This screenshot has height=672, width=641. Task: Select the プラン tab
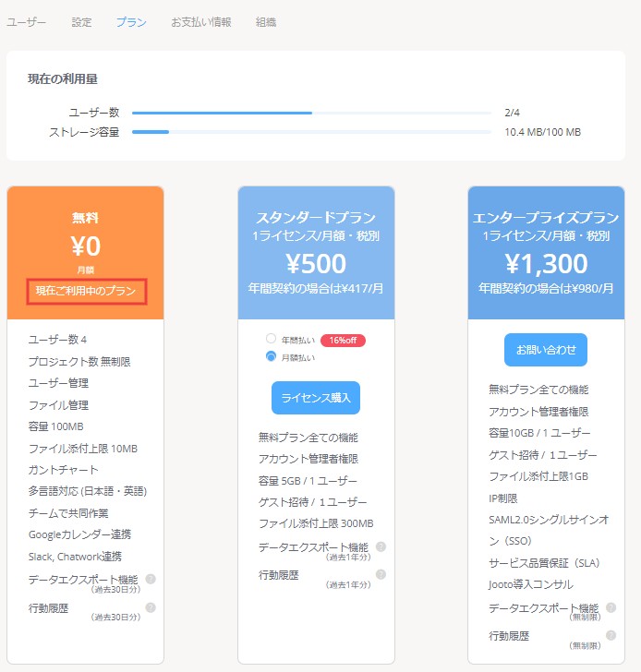(131, 21)
